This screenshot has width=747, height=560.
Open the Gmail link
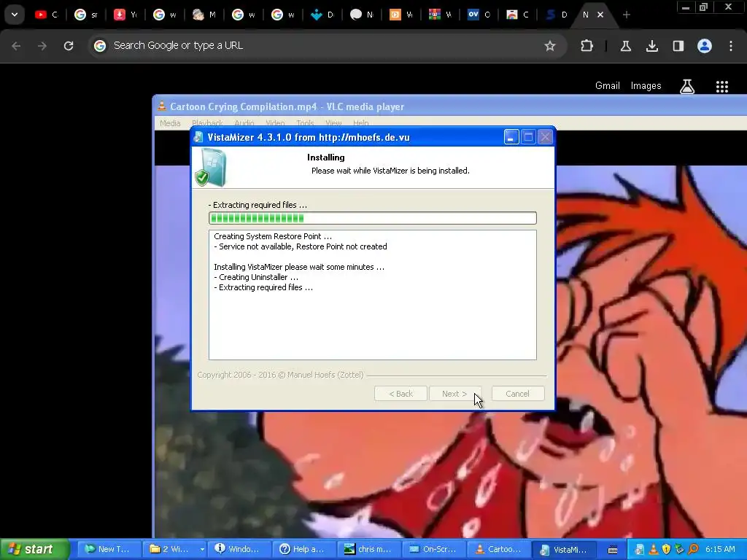coord(608,86)
